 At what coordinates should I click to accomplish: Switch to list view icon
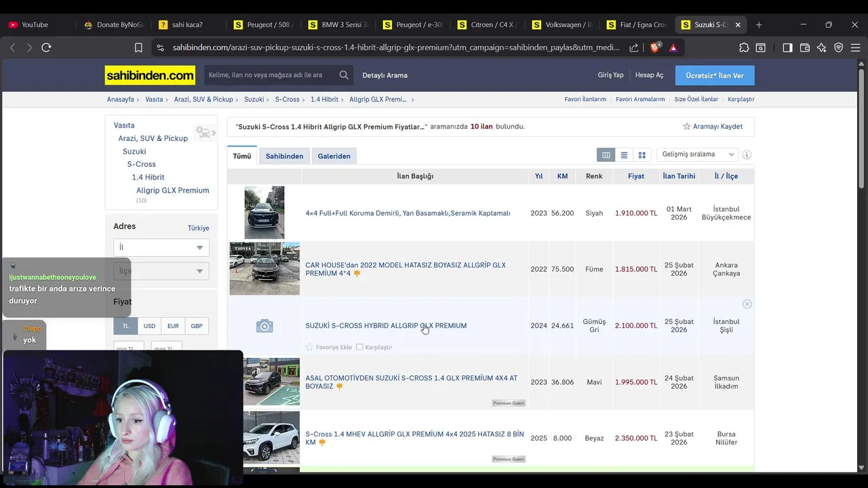[x=624, y=155]
